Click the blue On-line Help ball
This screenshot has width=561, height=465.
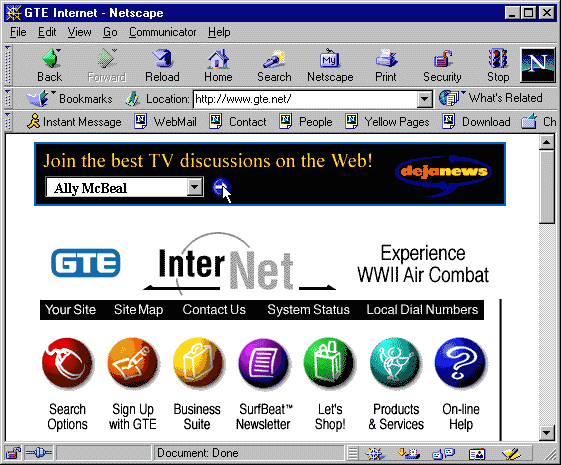click(x=460, y=363)
